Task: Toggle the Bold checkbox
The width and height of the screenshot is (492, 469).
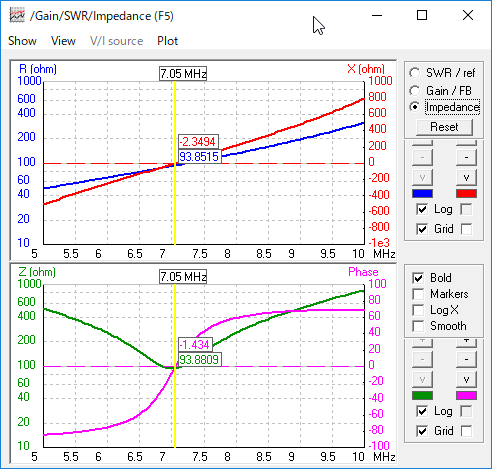Action: pos(418,278)
